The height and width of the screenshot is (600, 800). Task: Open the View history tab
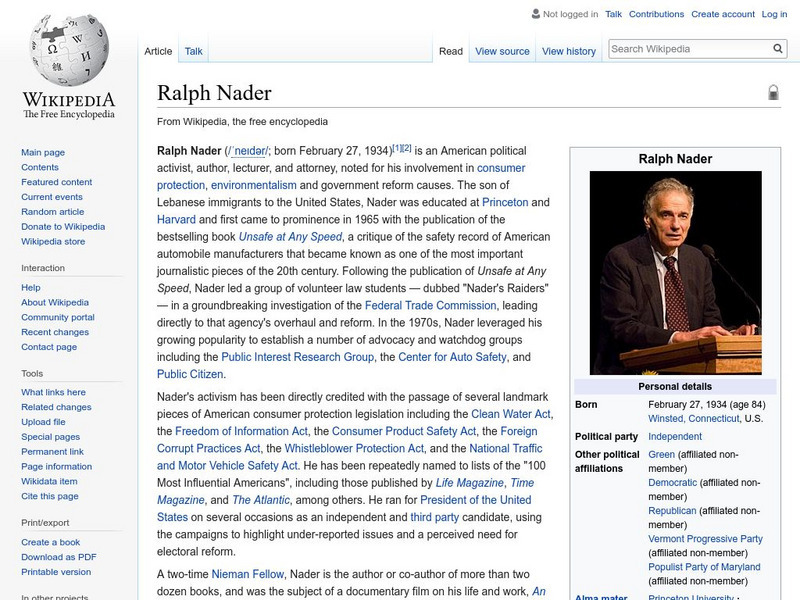point(567,50)
